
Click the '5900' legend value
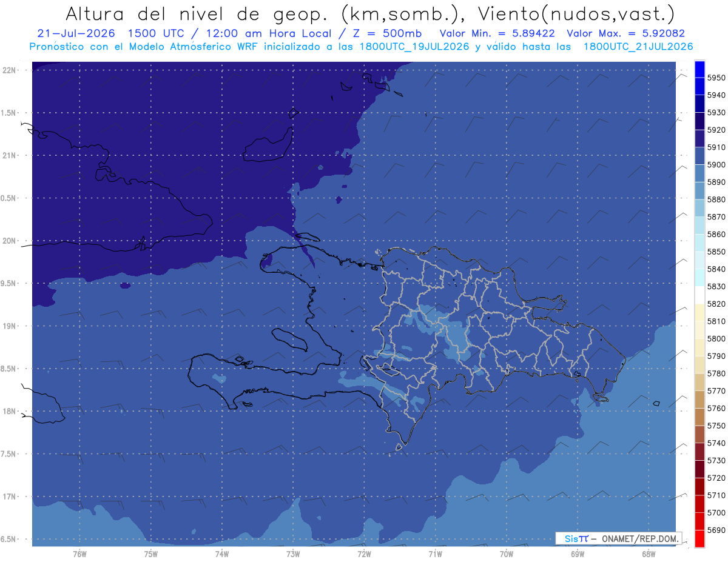(x=716, y=165)
